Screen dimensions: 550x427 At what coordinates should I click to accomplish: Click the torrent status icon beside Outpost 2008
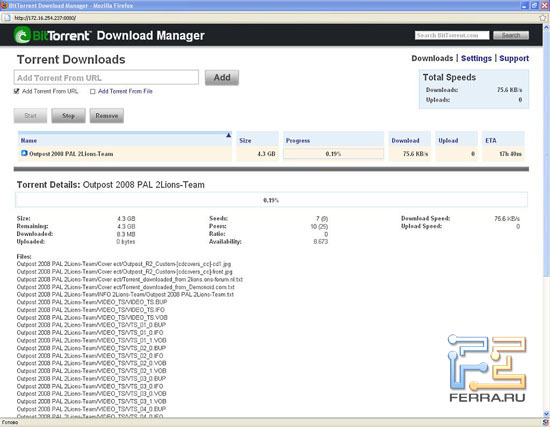24,153
